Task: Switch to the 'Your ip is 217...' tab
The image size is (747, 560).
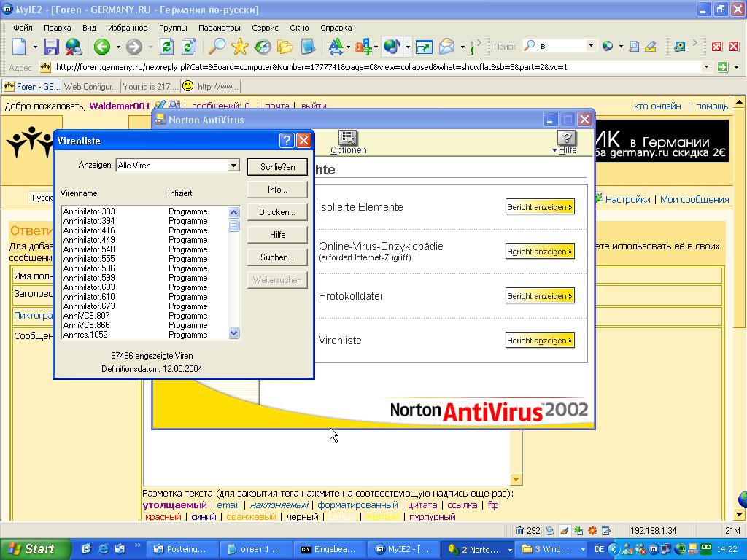Action: coord(150,86)
